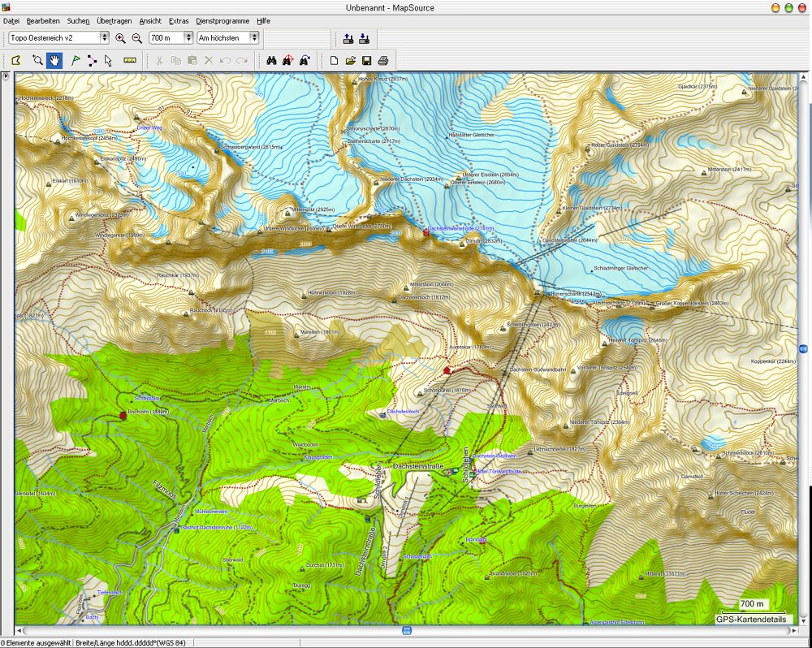Click the GPS-Kartendetails label on map
Viewport: 812px width, 648px height.
pyautogui.click(x=750, y=619)
